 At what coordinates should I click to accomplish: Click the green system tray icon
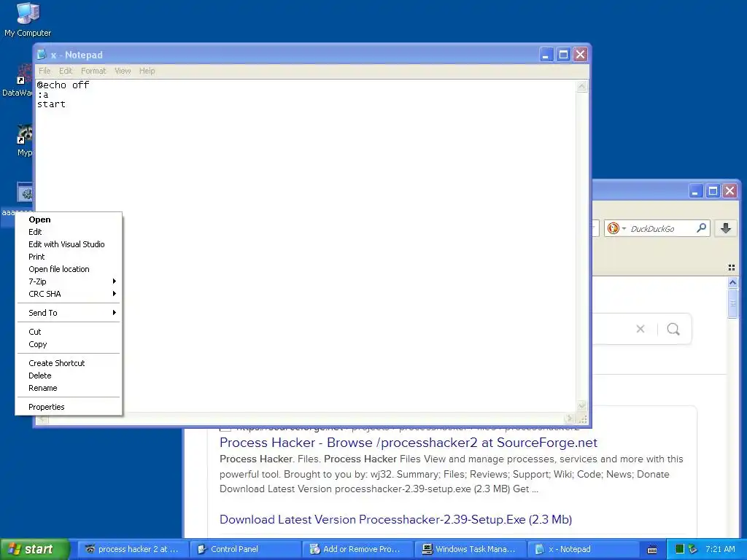point(681,549)
